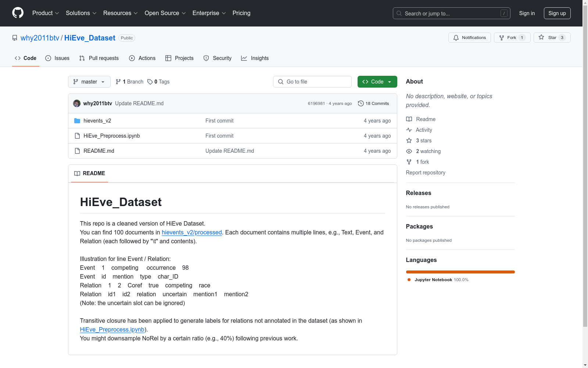Open commit hash 6196981
Image resolution: width=588 pixels, height=368 pixels.
316,103
